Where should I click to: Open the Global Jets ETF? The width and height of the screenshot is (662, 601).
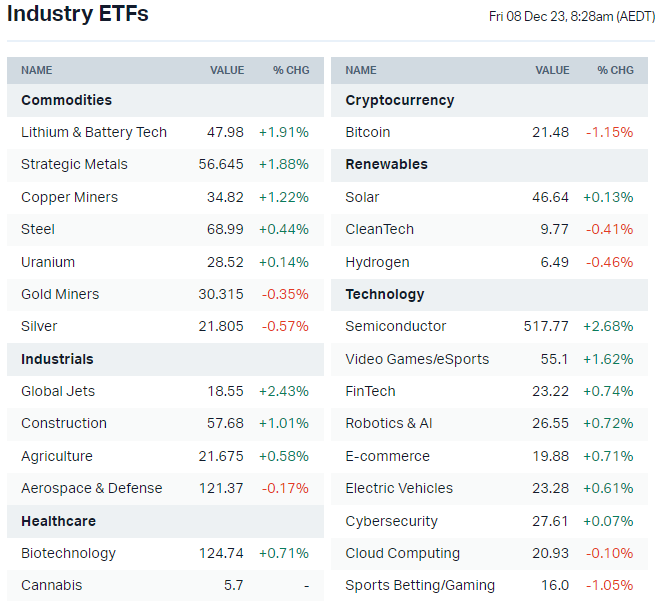click(x=58, y=391)
